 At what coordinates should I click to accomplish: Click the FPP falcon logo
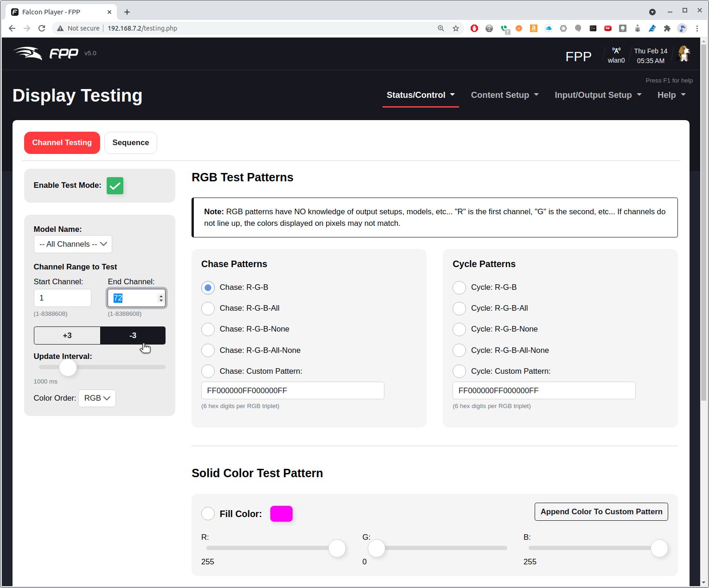pyautogui.click(x=27, y=53)
